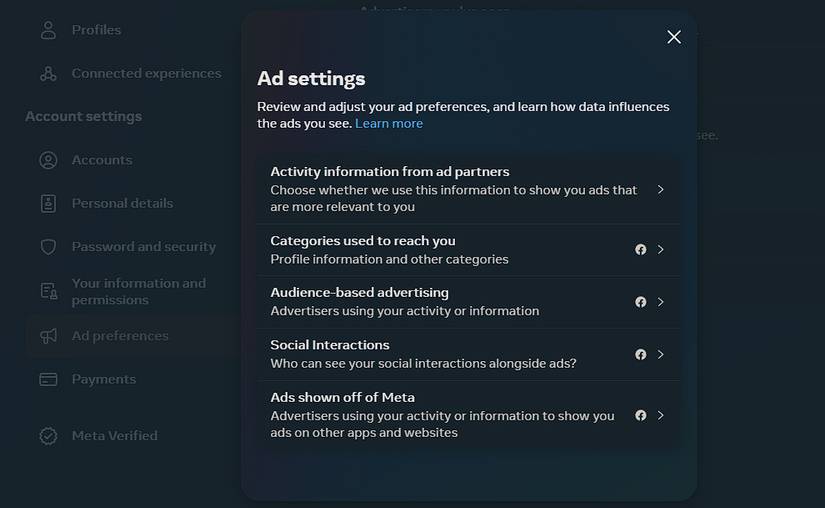Expand Activity information from ad partners chevron
This screenshot has width=825, height=508.
[661, 189]
